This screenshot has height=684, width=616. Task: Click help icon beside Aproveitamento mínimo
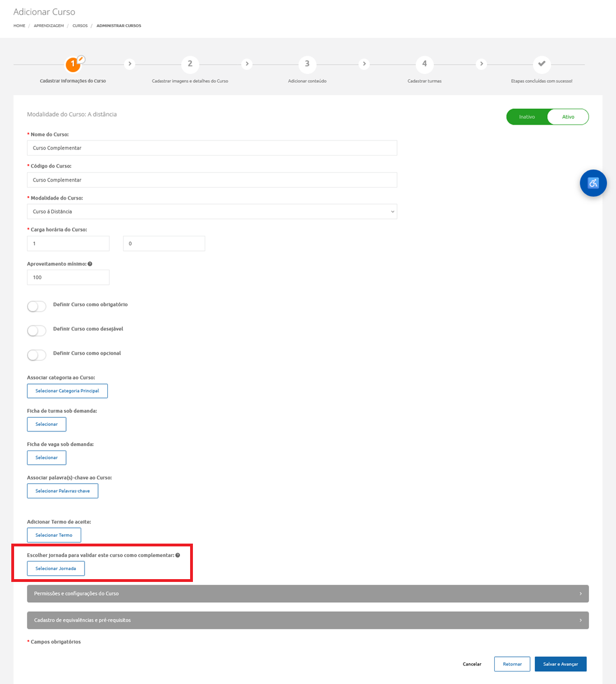(x=90, y=264)
